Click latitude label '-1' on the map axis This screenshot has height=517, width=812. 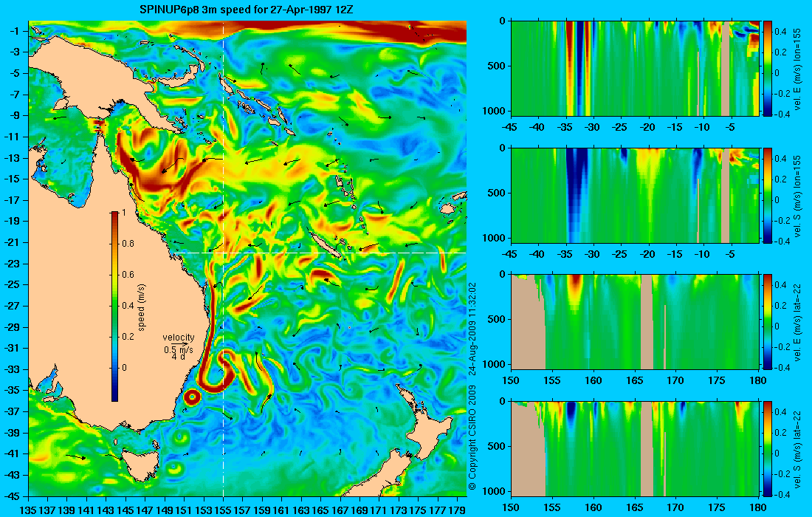coord(16,31)
